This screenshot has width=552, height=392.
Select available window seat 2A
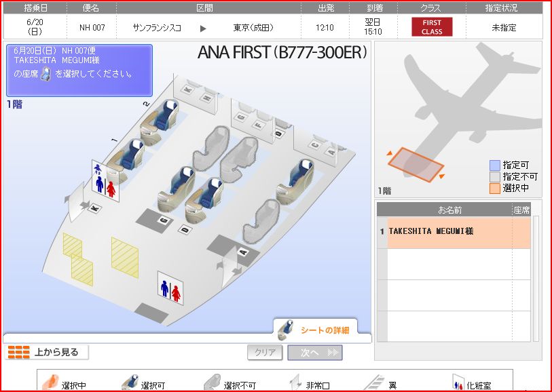[x=296, y=182]
